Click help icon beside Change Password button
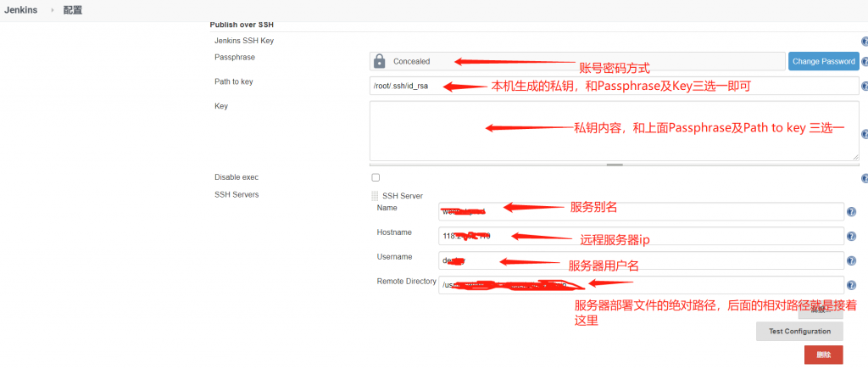Screen dimensions: 868x369 pyautogui.click(x=865, y=62)
